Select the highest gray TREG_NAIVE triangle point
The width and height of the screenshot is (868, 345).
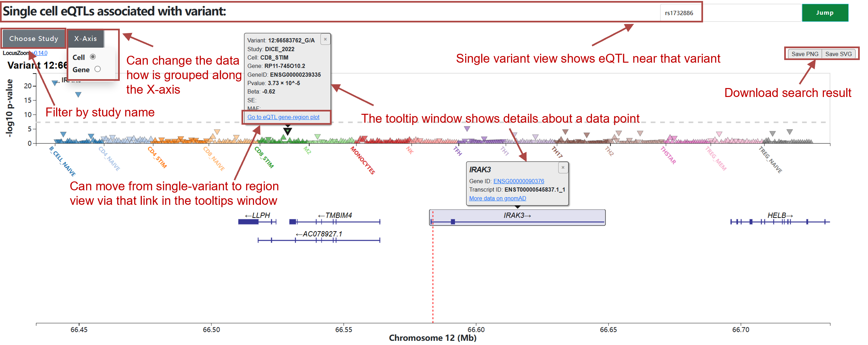(x=789, y=131)
